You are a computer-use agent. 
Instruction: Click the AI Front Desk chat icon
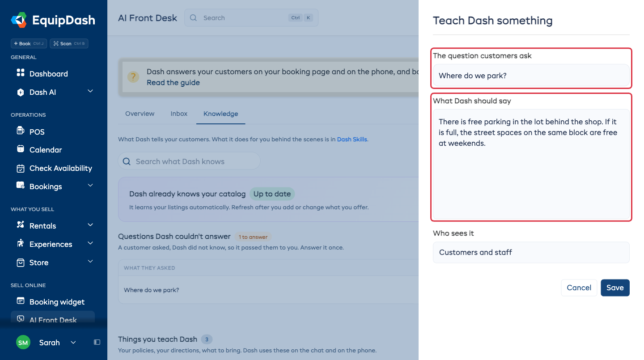pyautogui.click(x=20, y=319)
